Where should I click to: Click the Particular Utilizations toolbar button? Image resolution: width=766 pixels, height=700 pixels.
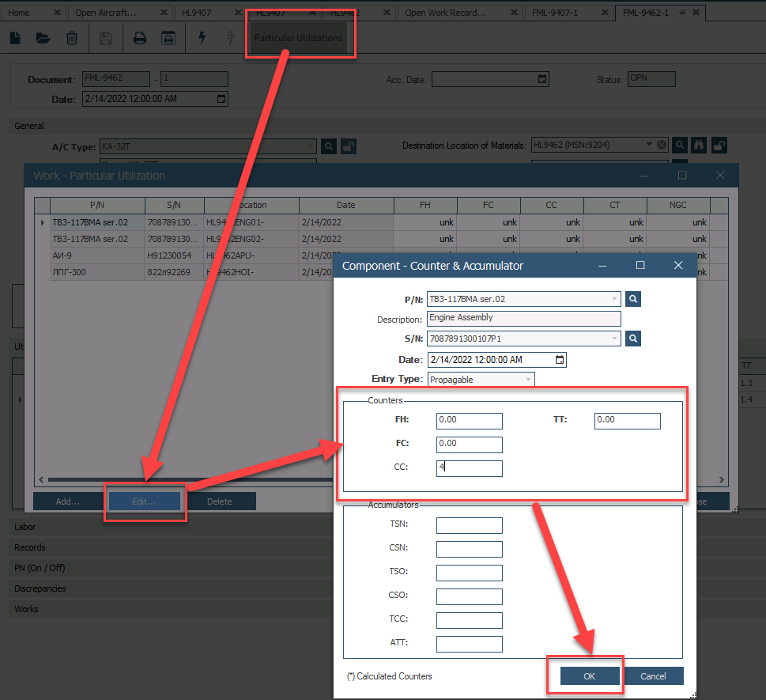pos(299,38)
